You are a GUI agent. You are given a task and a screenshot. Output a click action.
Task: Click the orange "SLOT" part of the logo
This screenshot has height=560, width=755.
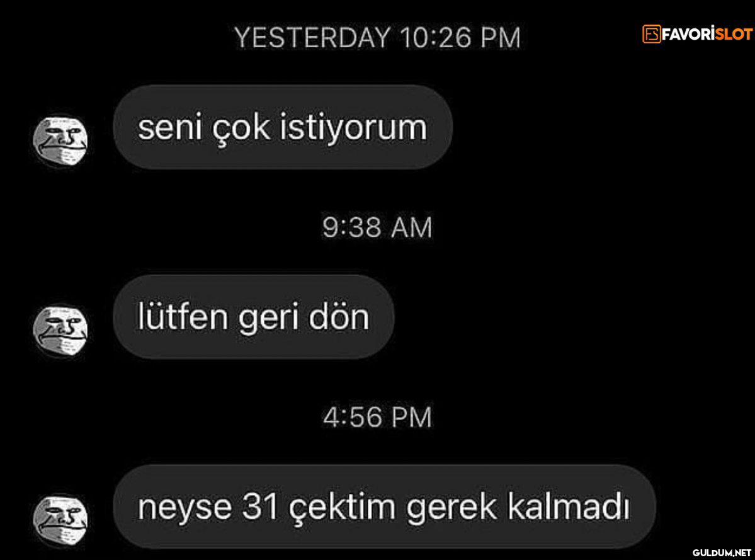[x=734, y=34]
